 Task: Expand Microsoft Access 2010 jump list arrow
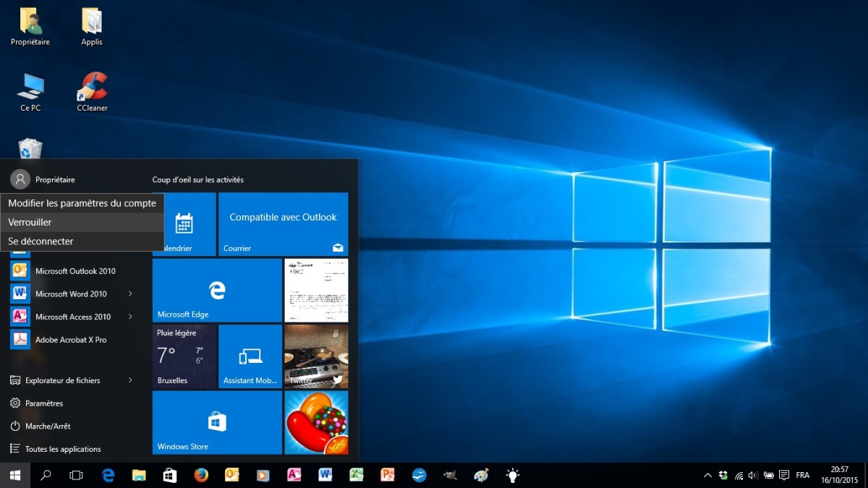click(130, 317)
